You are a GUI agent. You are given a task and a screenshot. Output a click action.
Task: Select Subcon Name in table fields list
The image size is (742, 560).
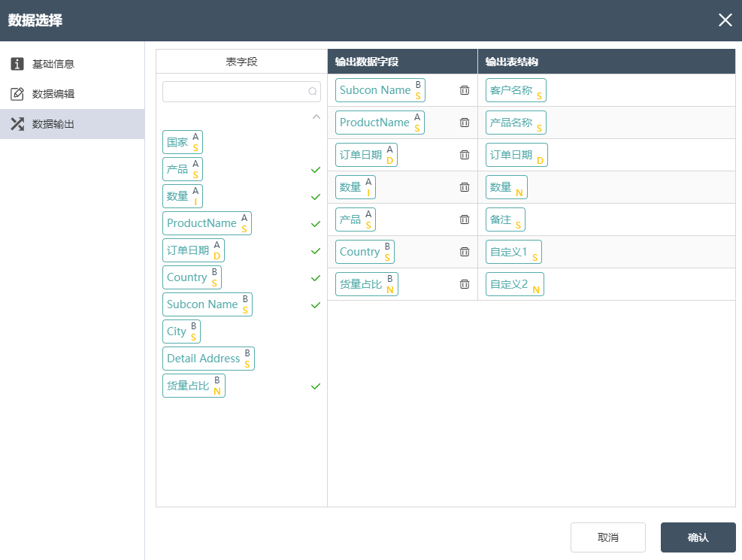click(207, 304)
